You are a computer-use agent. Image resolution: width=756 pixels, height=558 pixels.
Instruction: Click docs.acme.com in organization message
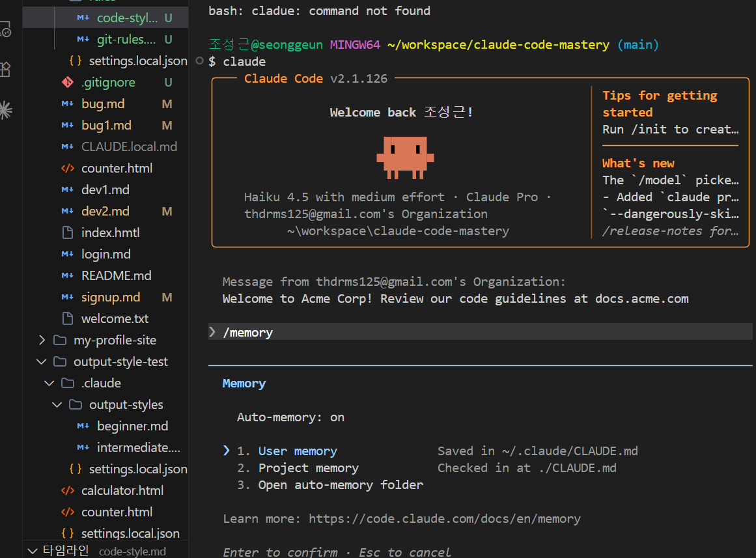[642, 298]
